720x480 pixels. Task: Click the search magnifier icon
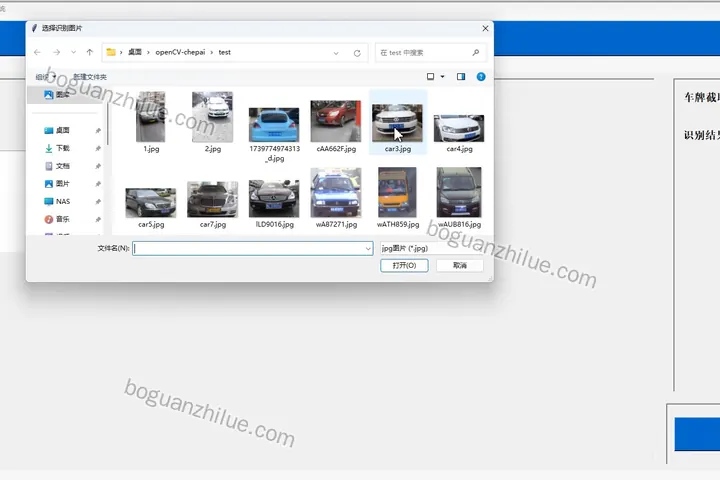(x=476, y=53)
